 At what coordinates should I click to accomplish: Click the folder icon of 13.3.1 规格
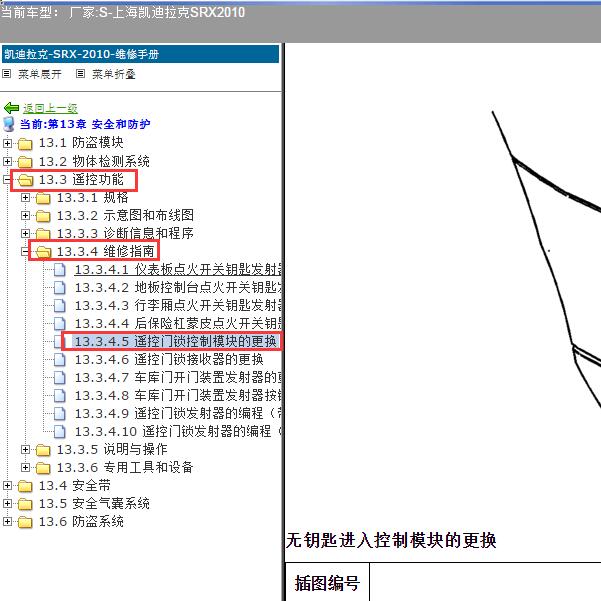[x=43, y=198]
